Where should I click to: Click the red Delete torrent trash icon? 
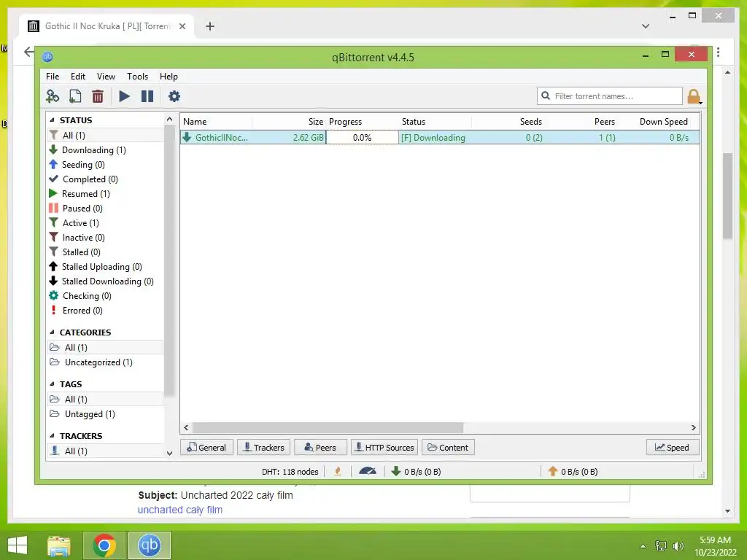[98, 96]
